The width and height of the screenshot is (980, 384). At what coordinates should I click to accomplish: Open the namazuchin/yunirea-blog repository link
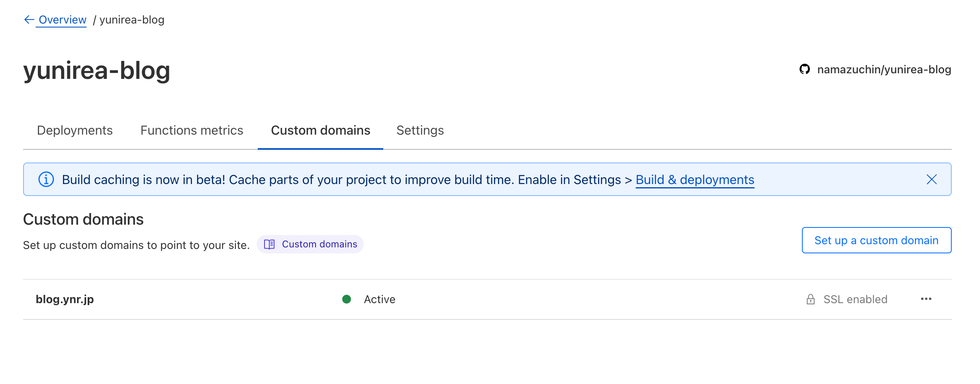[884, 69]
